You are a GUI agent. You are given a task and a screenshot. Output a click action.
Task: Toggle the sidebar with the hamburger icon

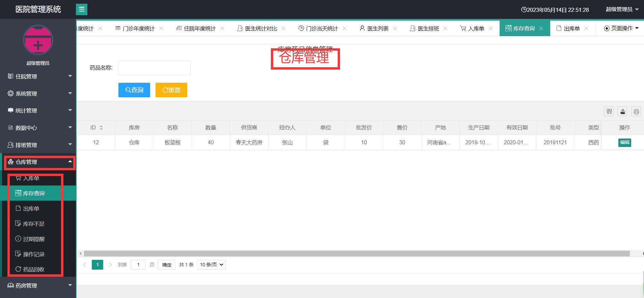point(82,9)
